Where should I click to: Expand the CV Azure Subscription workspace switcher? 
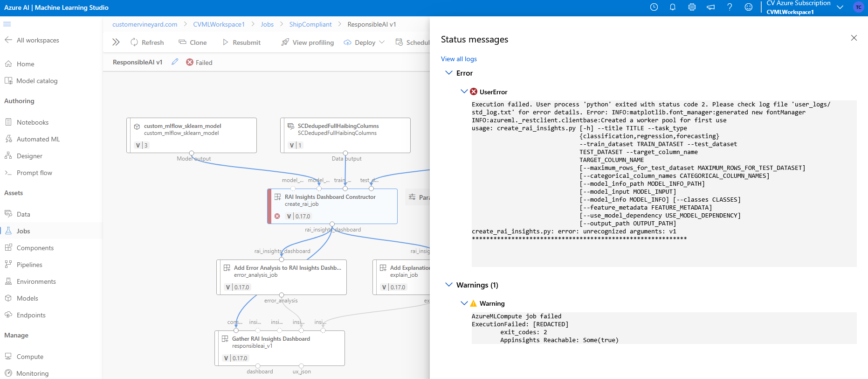point(840,7)
